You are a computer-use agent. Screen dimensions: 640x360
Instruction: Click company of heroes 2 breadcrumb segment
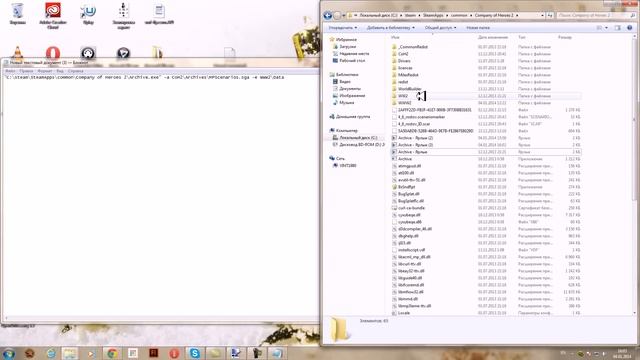[x=494, y=16]
